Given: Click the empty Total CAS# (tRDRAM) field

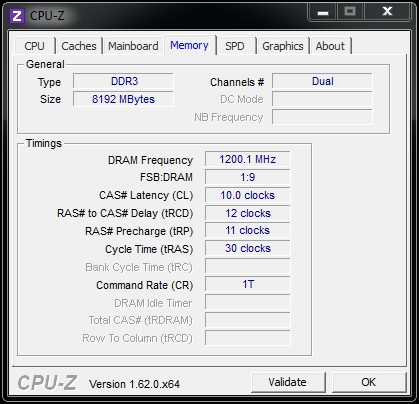Looking at the screenshot, I should click(248, 320).
